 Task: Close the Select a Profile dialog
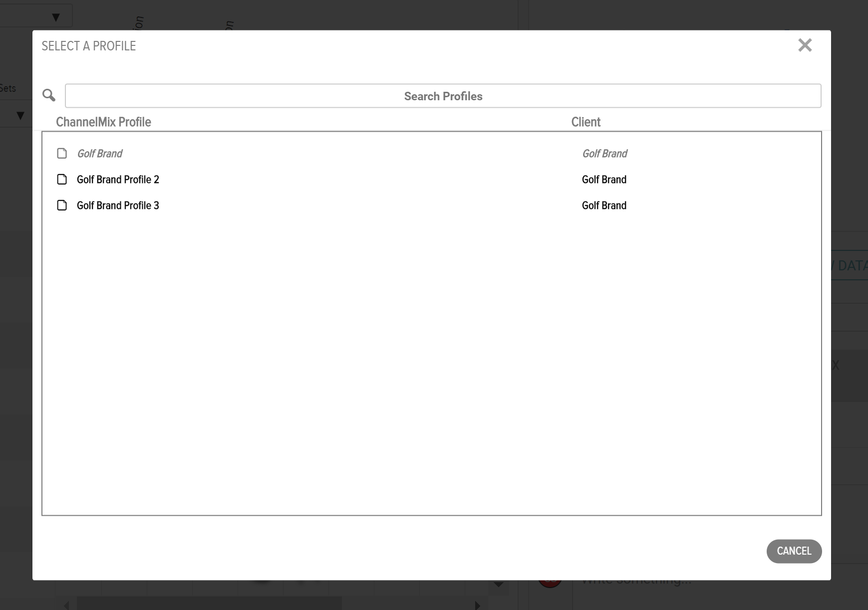[x=805, y=45]
